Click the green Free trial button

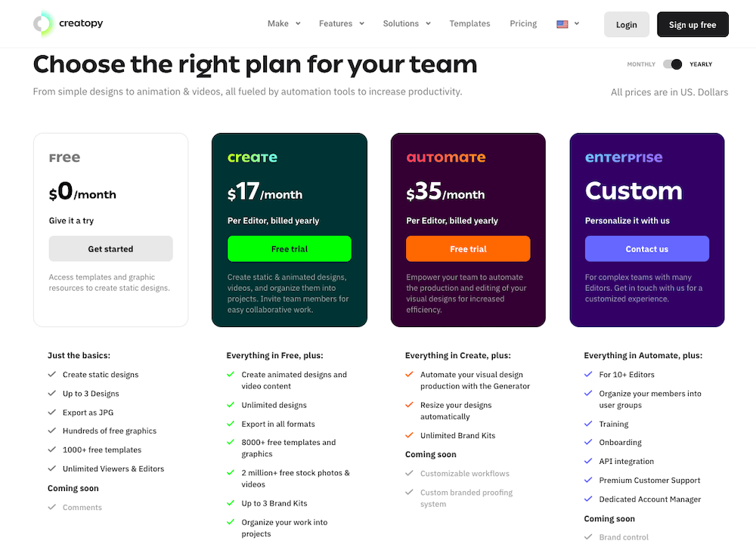tap(290, 249)
